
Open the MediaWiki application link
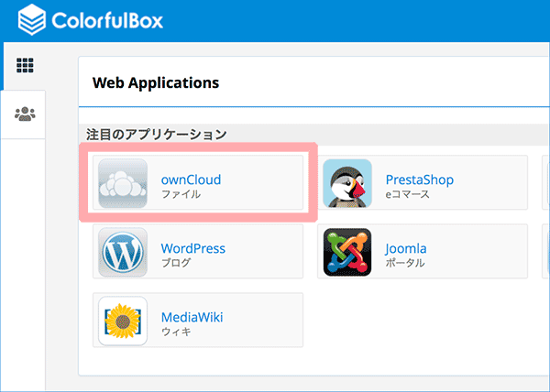192,317
